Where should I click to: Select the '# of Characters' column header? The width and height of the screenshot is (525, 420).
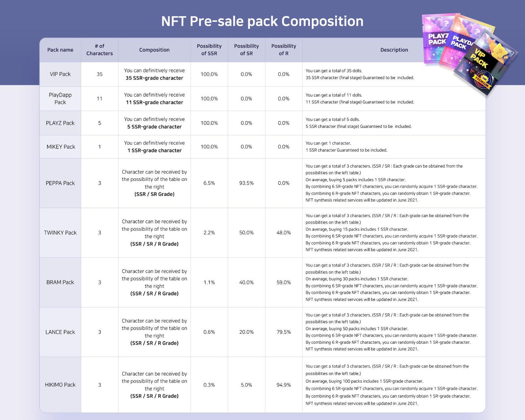point(99,50)
